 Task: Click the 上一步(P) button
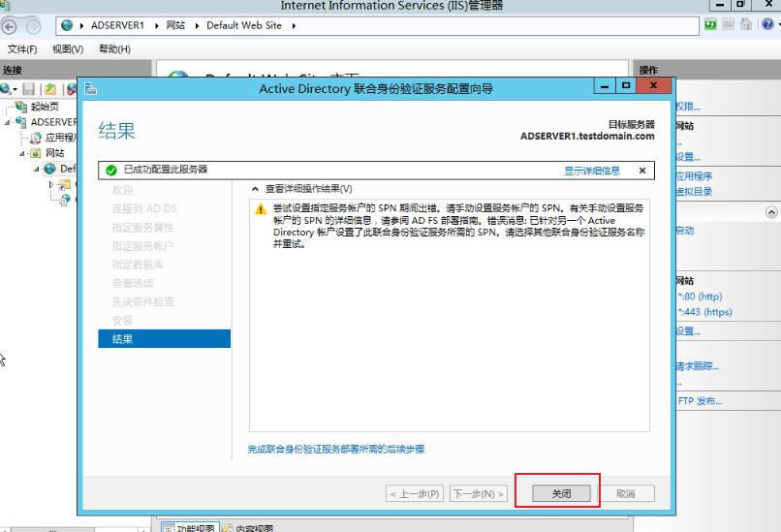415,493
